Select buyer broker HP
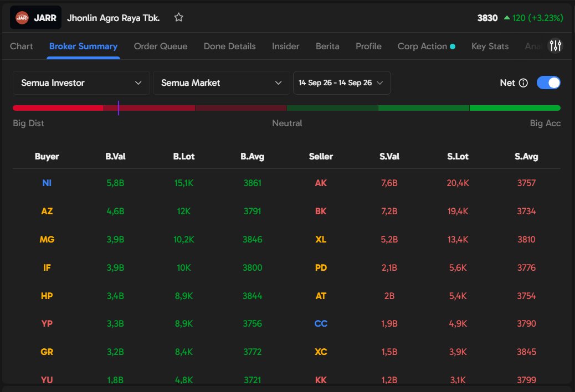The height and width of the screenshot is (392, 575). click(x=47, y=296)
